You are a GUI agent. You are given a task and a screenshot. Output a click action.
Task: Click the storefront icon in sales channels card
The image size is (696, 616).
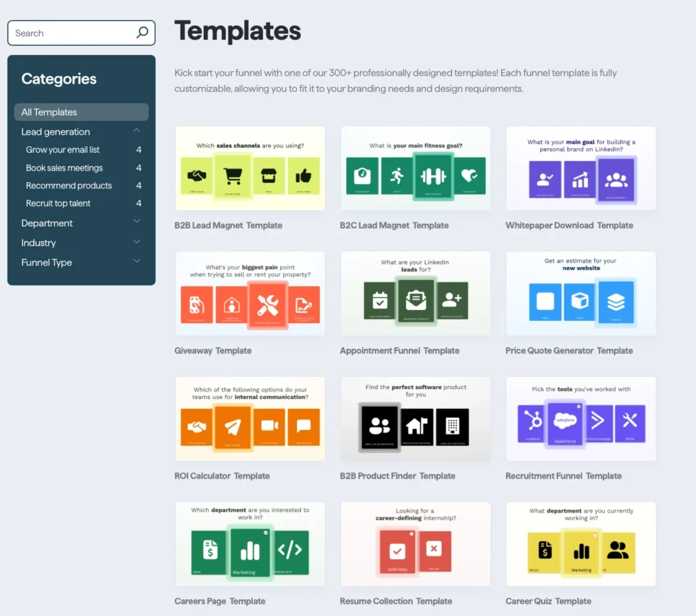coord(268,176)
